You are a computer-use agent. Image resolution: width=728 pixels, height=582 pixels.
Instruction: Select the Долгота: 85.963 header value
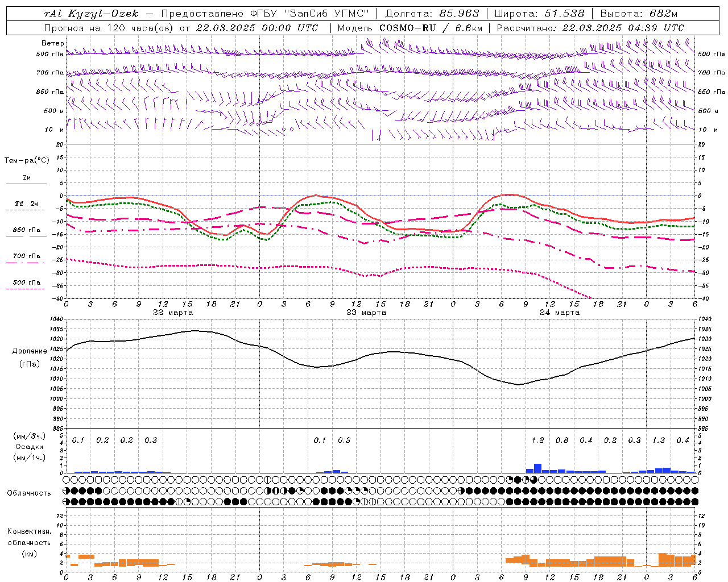tap(433, 14)
